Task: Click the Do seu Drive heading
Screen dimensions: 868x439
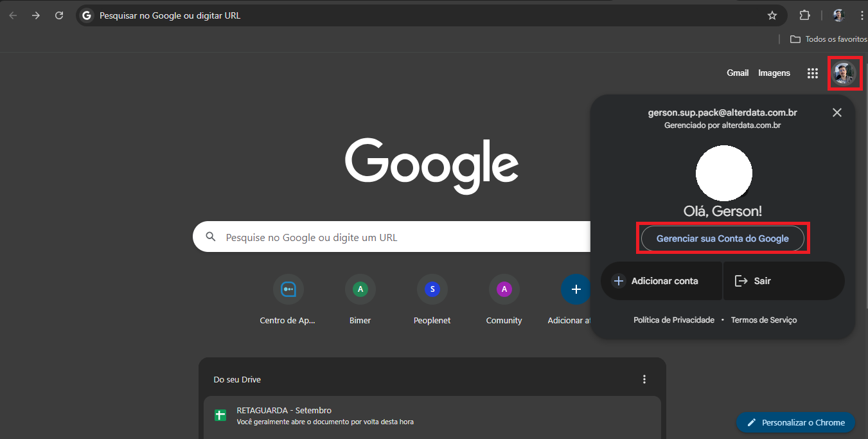Action: 237,380
